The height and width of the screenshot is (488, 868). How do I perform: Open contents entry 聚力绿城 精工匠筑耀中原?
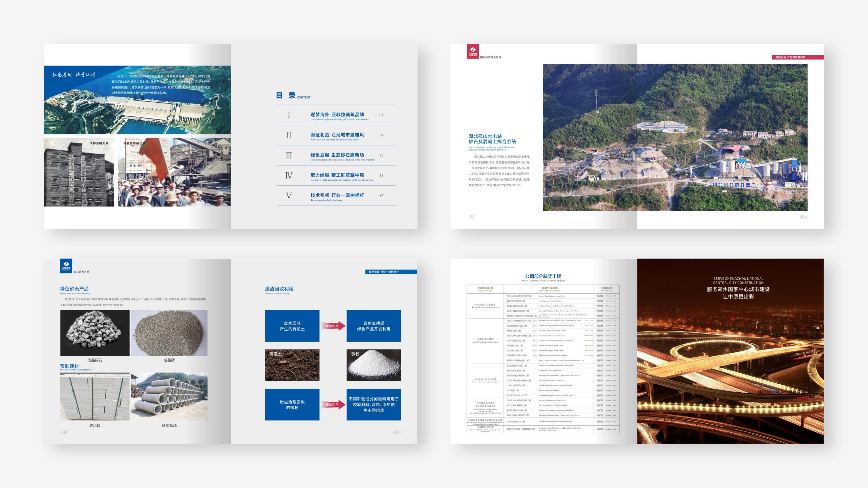click(337, 175)
